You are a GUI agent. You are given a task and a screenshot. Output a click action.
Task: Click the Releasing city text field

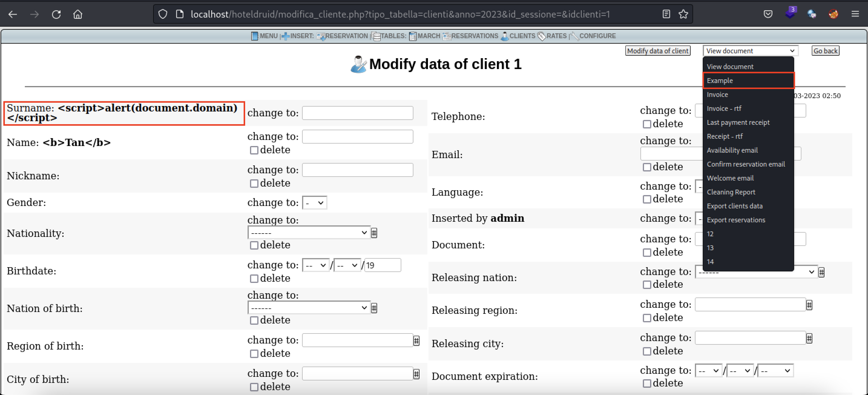(750, 338)
